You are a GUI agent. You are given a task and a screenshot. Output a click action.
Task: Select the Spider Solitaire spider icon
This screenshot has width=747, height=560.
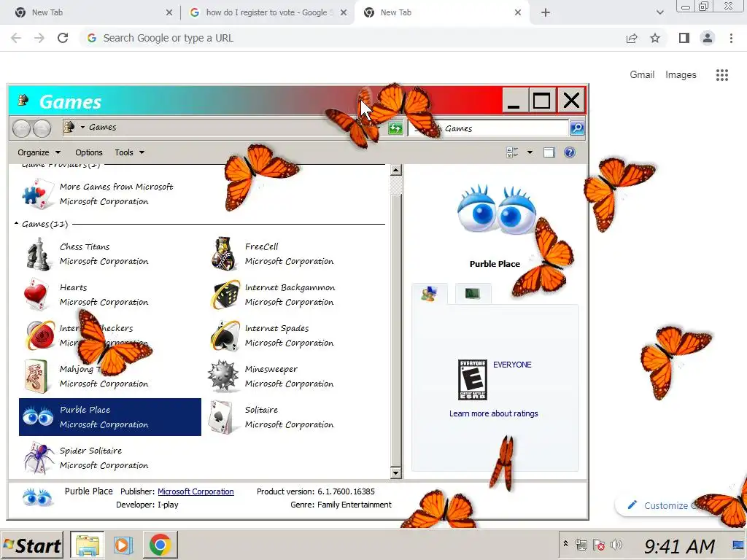39,458
